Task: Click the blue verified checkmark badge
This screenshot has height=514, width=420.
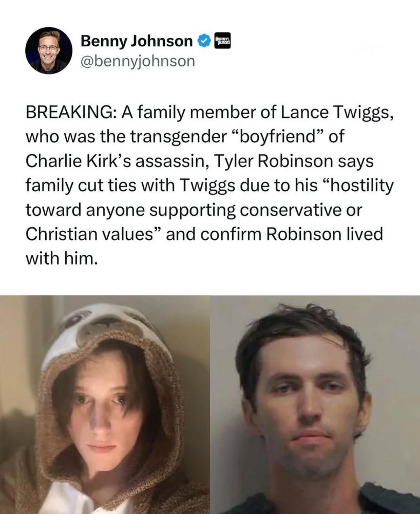Action: tap(204, 41)
